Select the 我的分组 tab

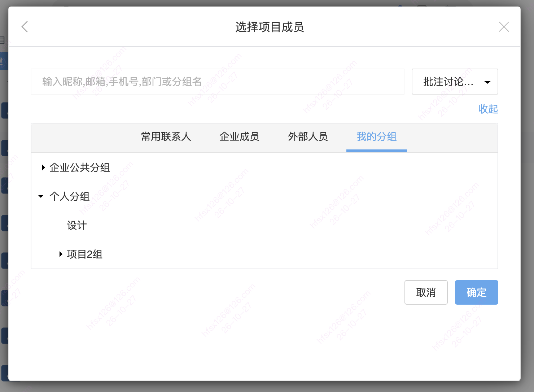point(376,137)
